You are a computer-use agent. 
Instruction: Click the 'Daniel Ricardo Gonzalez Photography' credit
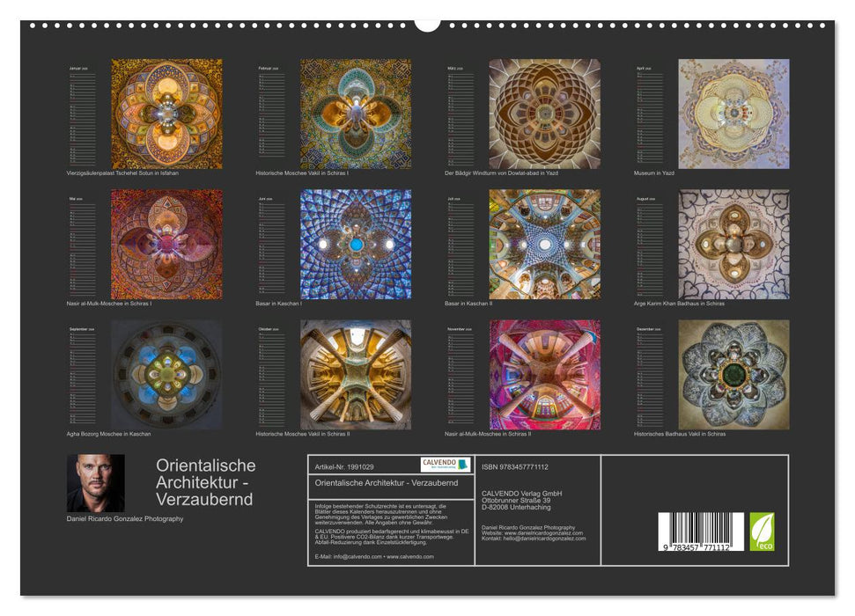coord(124,519)
